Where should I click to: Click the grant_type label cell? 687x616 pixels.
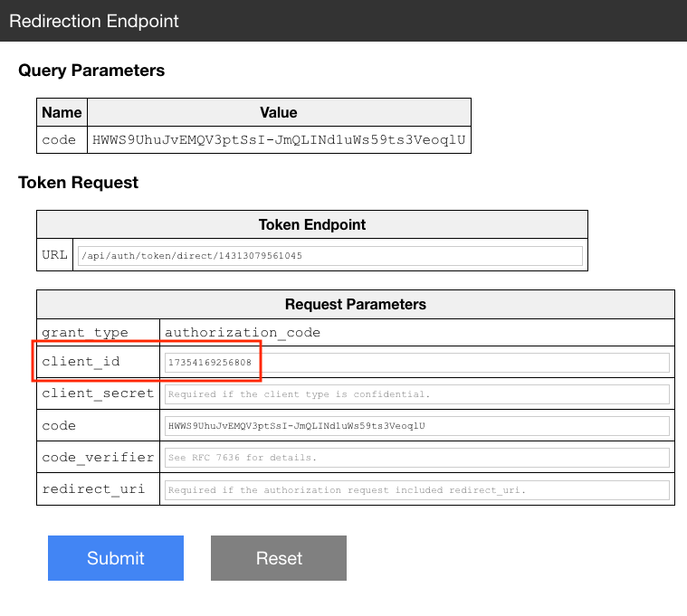point(98,333)
